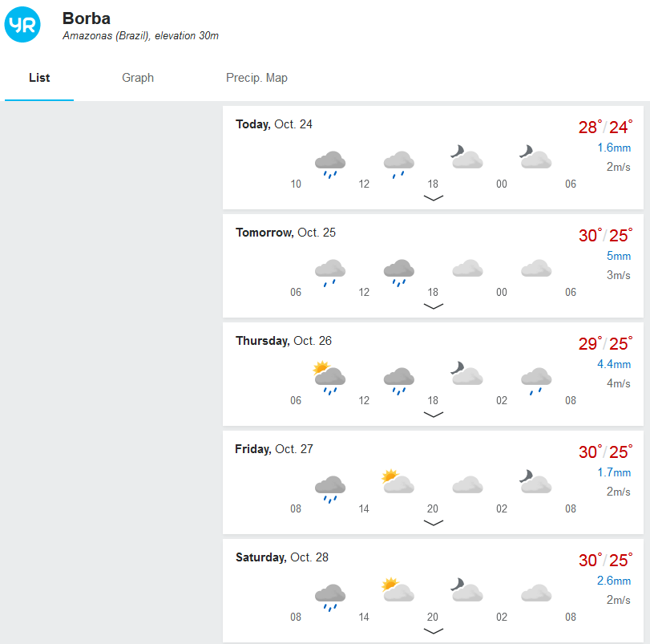Click Thursday's sun with rain cloud icon
Image resolution: width=650 pixels, height=644 pixels.
click(x=329, y=378)
